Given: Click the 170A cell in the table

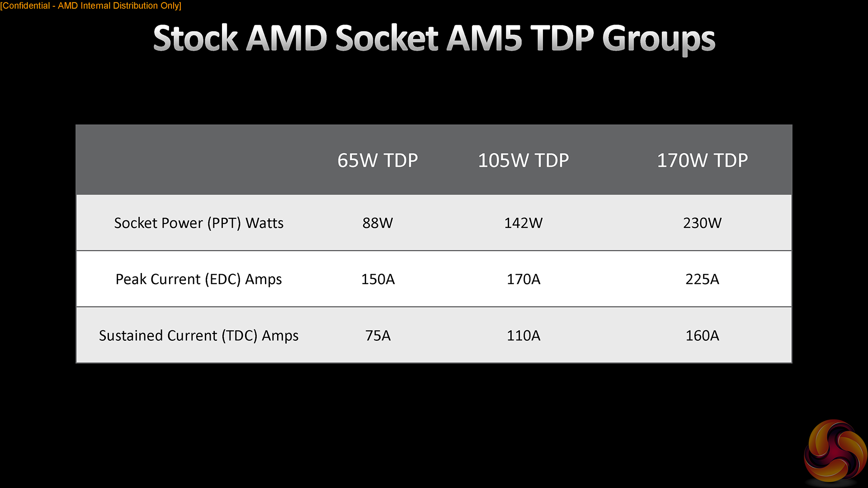Looking at the screenshot, I should tap(523, 279).
